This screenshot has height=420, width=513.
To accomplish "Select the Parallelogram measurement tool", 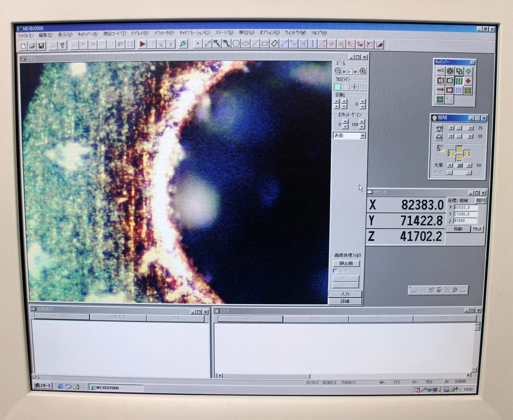I will (265, 43).
